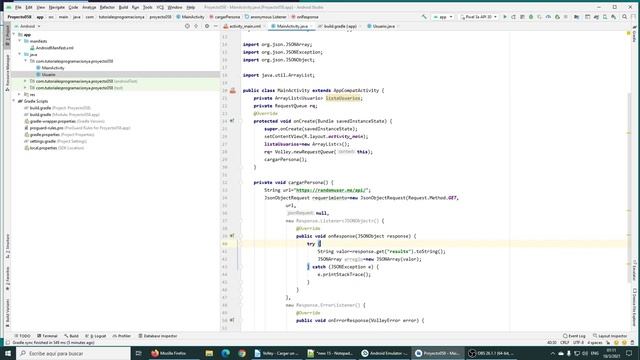
Task: Click the Debug app bug icon
Action: [x=531, y=17]
